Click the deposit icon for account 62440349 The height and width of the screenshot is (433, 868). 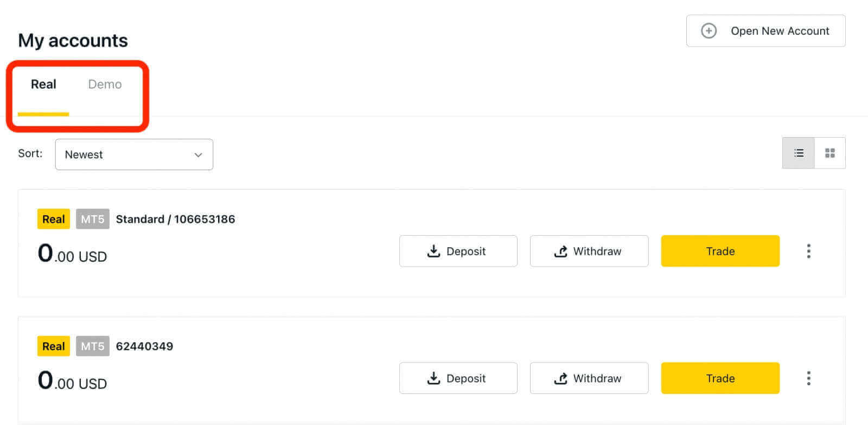(433, 378)
